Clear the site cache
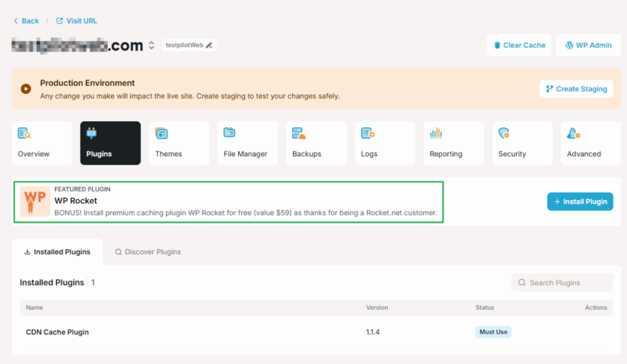627x364 pixels. (519, 45)
